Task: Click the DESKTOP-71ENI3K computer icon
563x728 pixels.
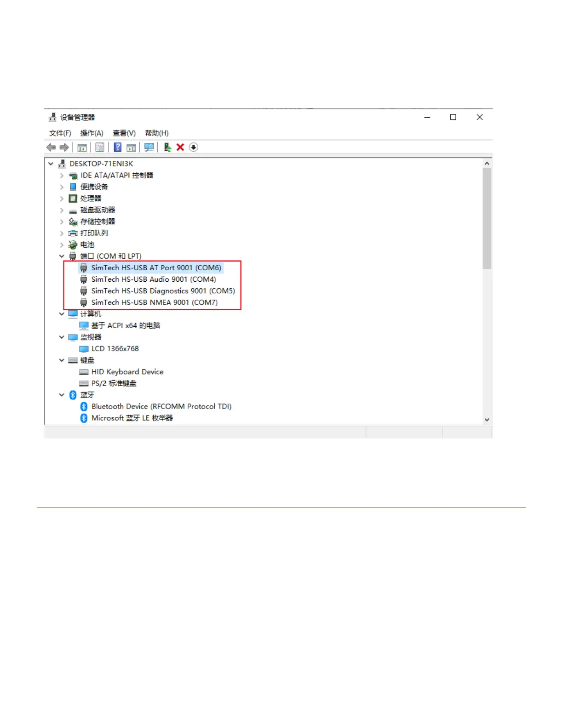Action: point(62,164)
